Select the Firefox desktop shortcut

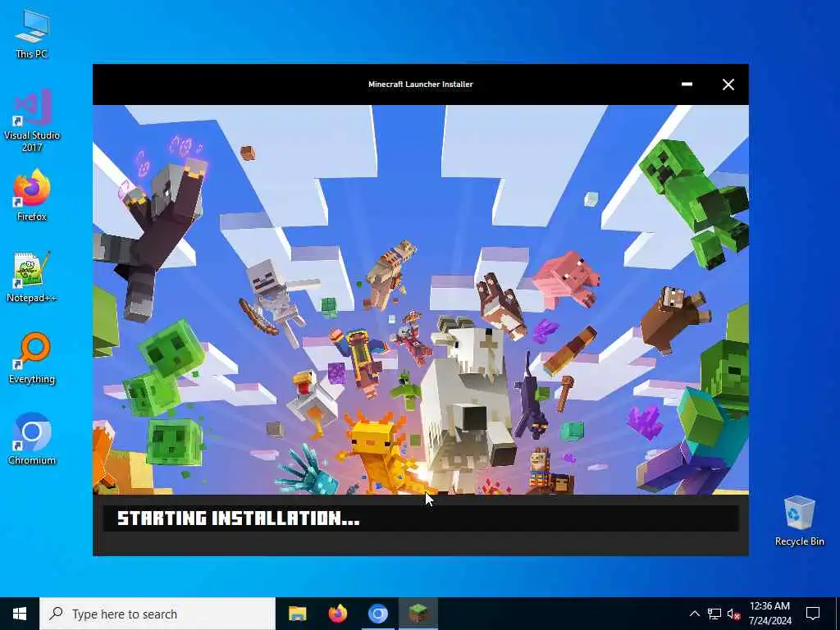tap(32, 195)
